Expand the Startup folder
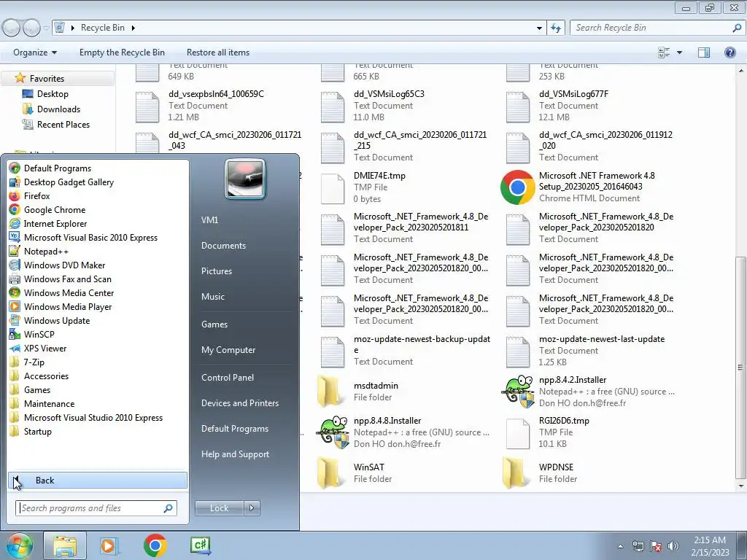 tap(31, 432)
